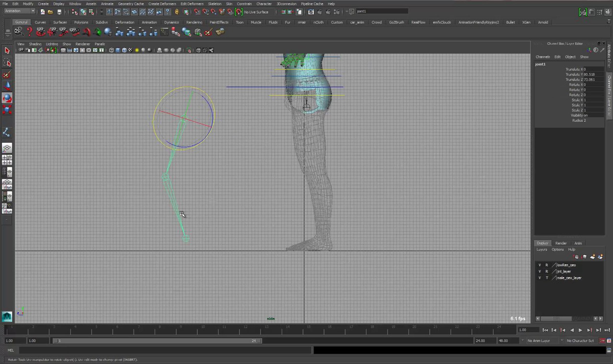Image resolution: width=613 pixels, height=364 pixels.
Task: Click the Open Scene folder icon
Action: (50, 12)
